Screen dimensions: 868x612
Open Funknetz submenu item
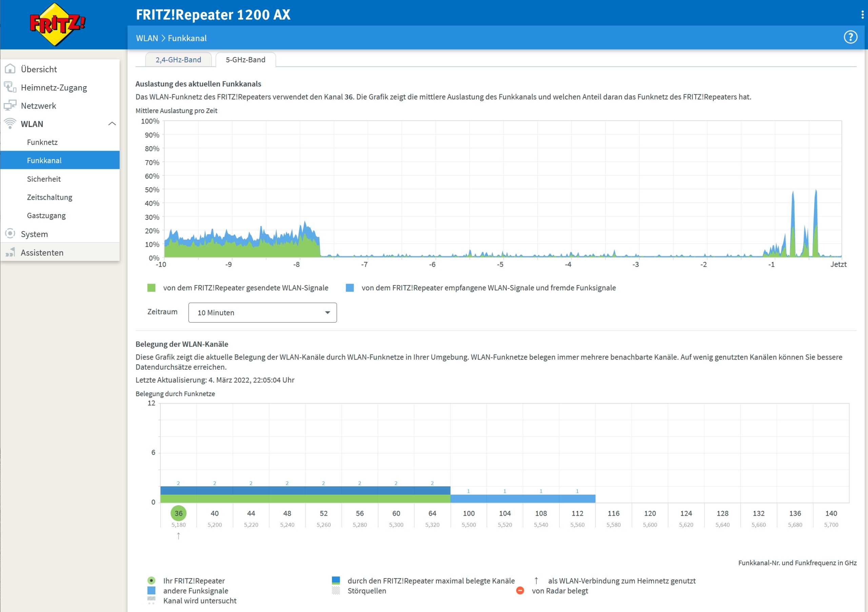pos(60,142)
